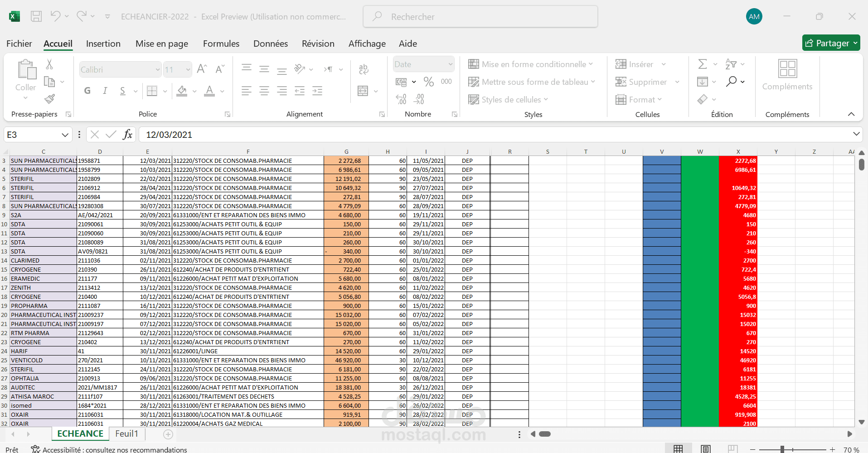Select the Format Painter brush icon
868x453 pixels.
coord(49,98)
